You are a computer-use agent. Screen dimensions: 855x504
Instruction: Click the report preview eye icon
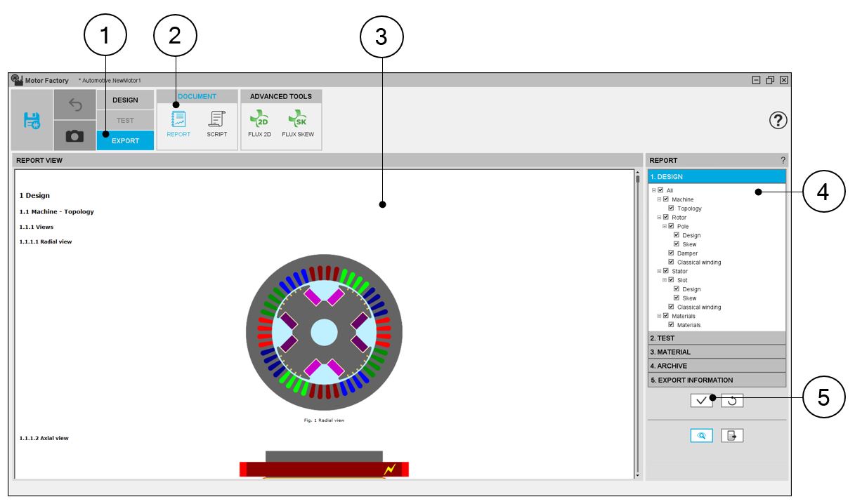pos(701,436)
